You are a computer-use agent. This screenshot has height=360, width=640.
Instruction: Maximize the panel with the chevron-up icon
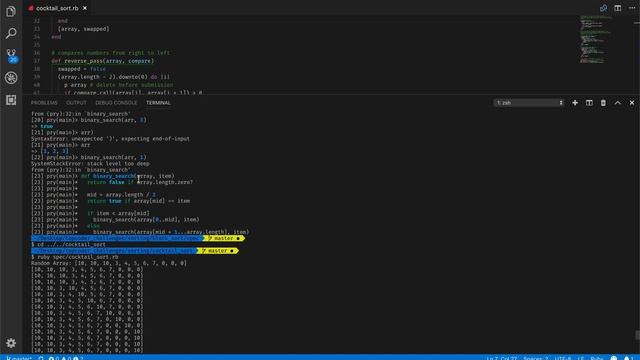(618, 103)
